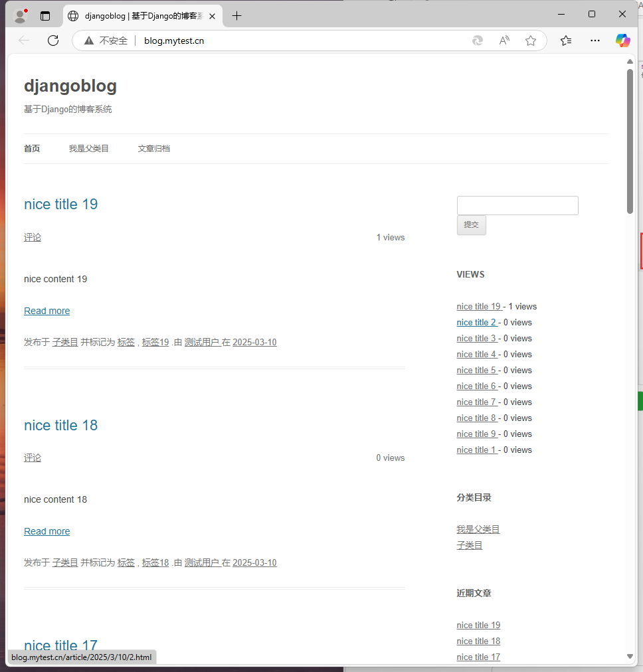Viewport: 643px width, 672px height.
Task: Select the djangoblog browser tab
Action: pos(143,17)
